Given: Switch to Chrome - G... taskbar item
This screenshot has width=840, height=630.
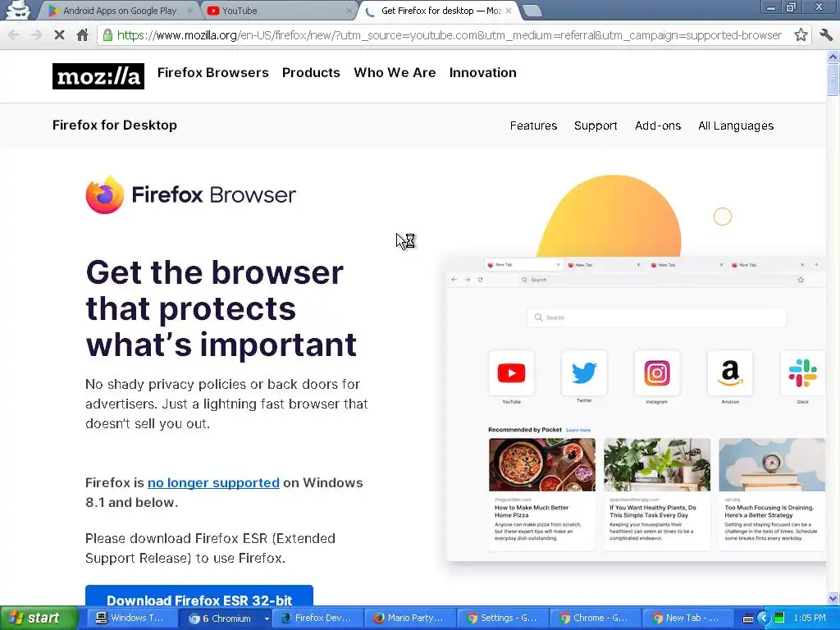Looking at the screenshot, I should point(597,618).
